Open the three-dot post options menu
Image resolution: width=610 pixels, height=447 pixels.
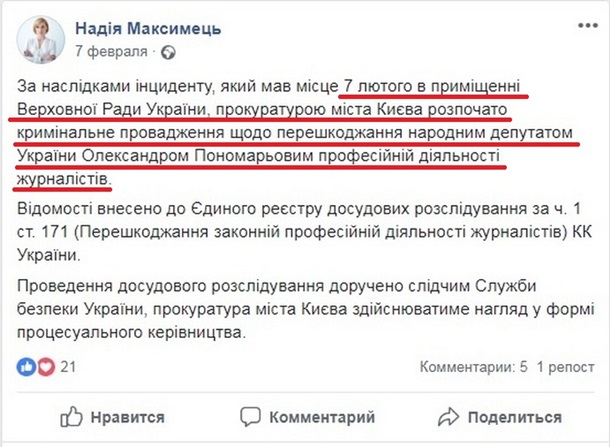pos(581,27)
